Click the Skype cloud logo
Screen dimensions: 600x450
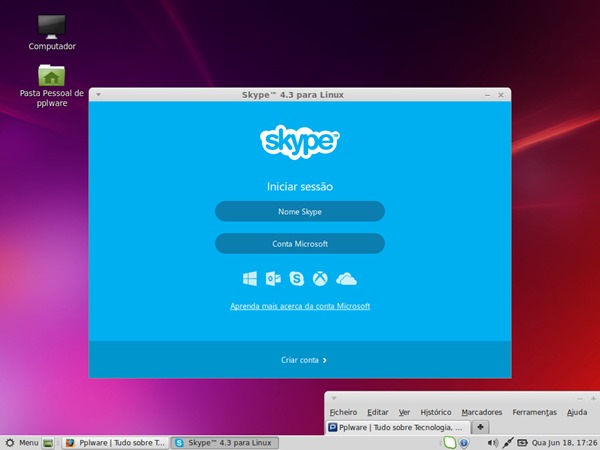pyautogui.click(x=300, y=141)
